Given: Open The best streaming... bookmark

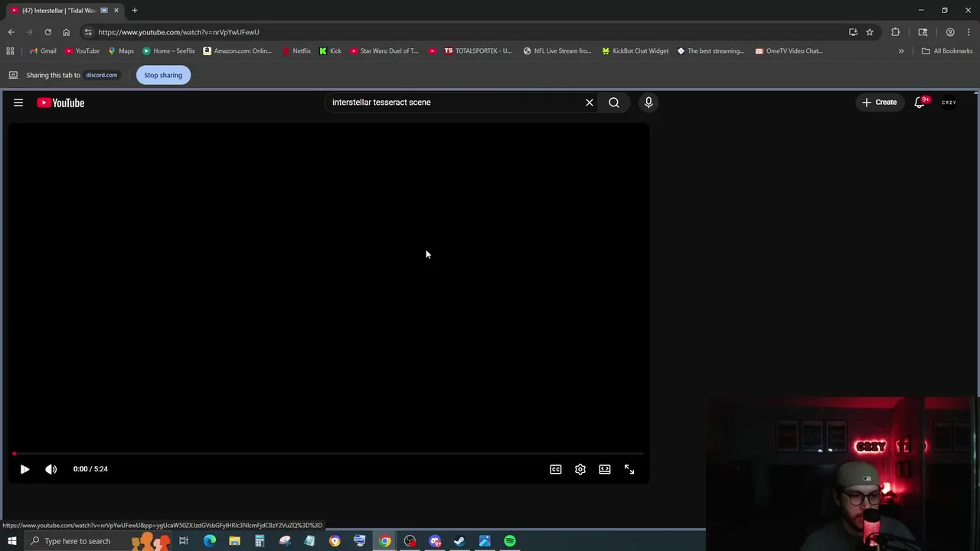Looking at the screenshot, I should [x=710, y=51].
